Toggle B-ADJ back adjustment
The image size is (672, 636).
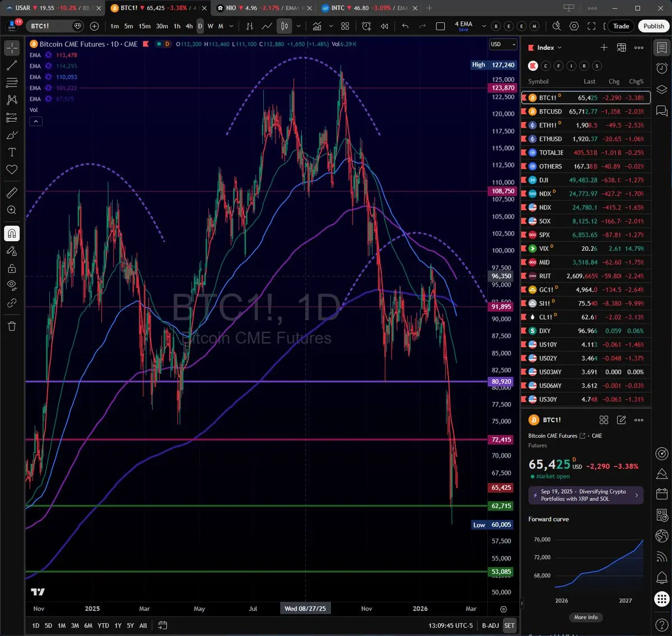(x=491, y=625)
